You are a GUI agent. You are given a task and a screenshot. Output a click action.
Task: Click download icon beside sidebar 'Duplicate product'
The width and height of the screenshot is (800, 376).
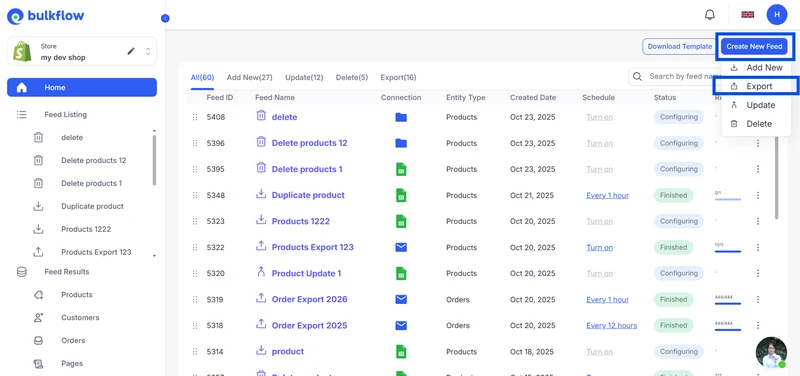click(38, 206)
